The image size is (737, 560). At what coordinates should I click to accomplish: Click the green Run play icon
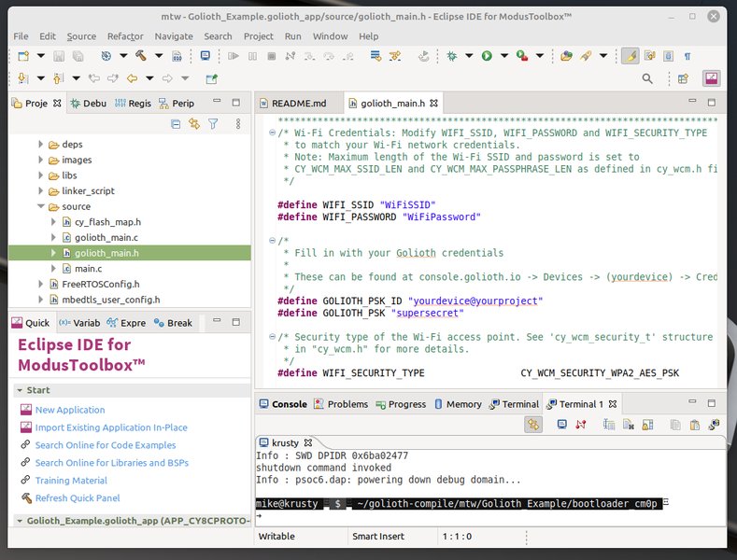coord(487,56)
